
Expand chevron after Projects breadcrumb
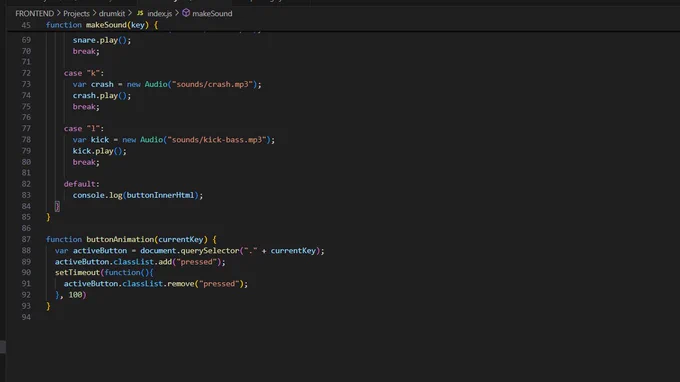click(x=94, y=13)
